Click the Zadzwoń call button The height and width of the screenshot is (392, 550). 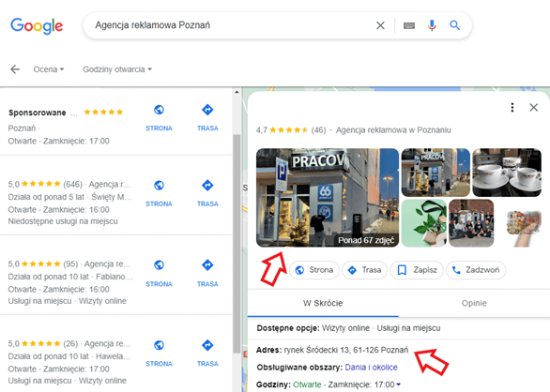point(476,270)
